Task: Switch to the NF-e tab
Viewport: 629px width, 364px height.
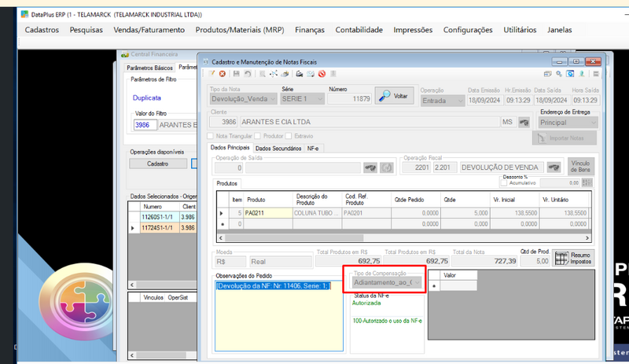Action: point(313,149)
